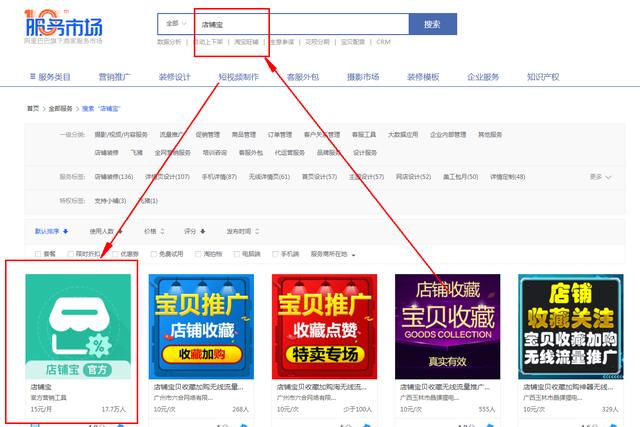Sort results by 价格
The width and height of the screenshot is (640, 427).
click(154, 231)
